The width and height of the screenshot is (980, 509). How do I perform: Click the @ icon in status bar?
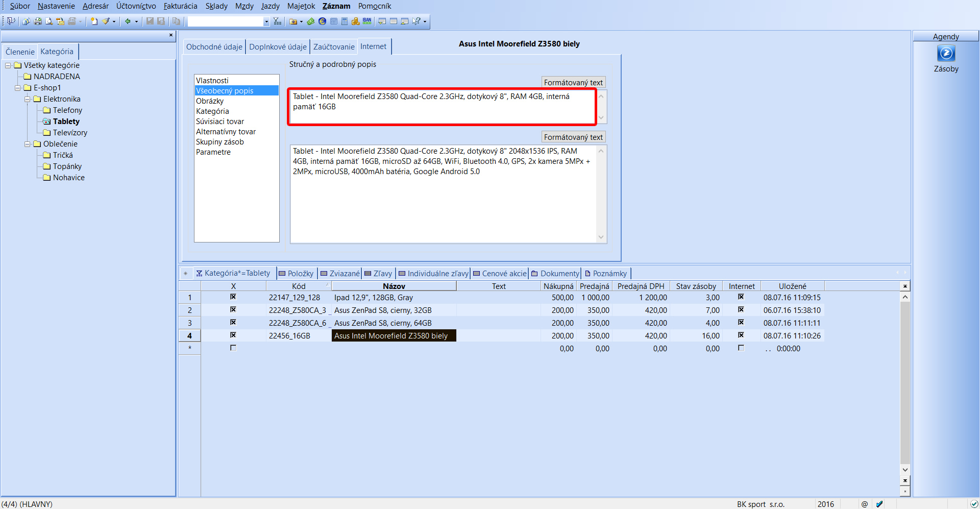(865, 504)
